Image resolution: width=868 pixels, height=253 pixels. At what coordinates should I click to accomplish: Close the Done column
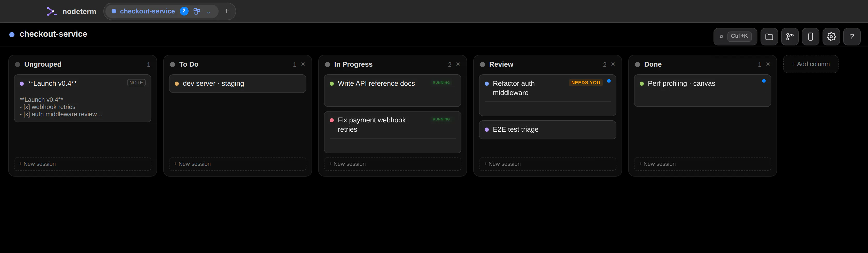click(x=768, y=64)
